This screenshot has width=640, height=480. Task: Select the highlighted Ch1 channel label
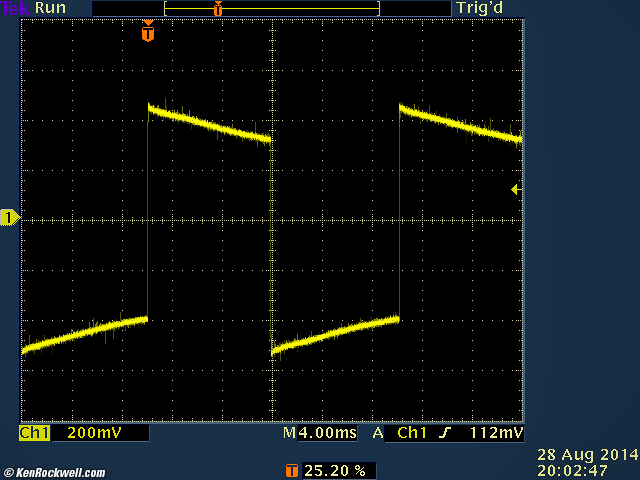(34, 433)
